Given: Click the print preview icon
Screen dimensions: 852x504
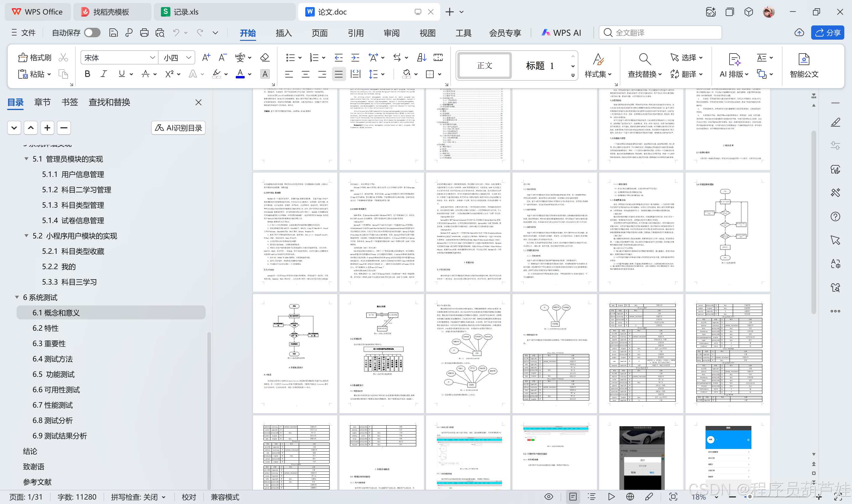Looking at the screenshot, I should coord(160,33).
